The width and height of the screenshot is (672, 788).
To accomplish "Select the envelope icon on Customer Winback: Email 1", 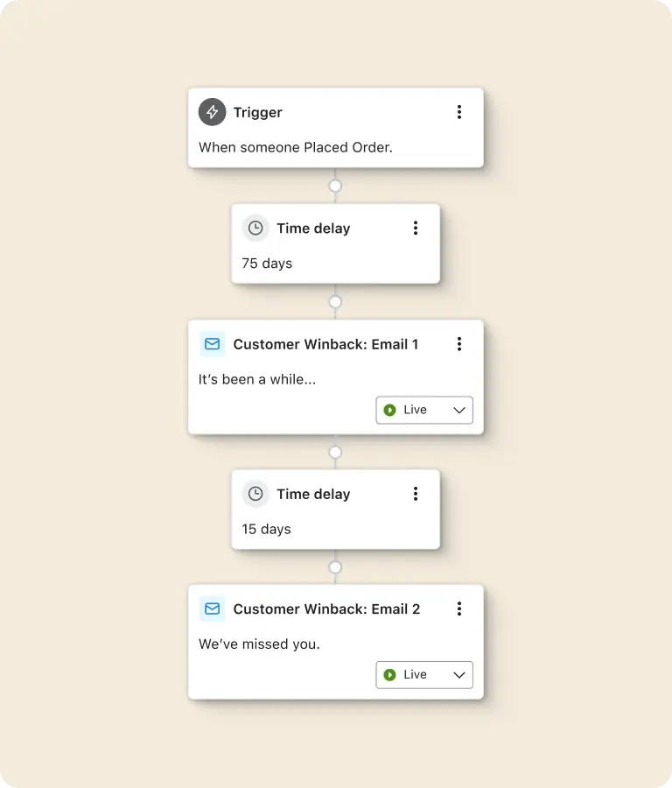I will coord(212,344).
